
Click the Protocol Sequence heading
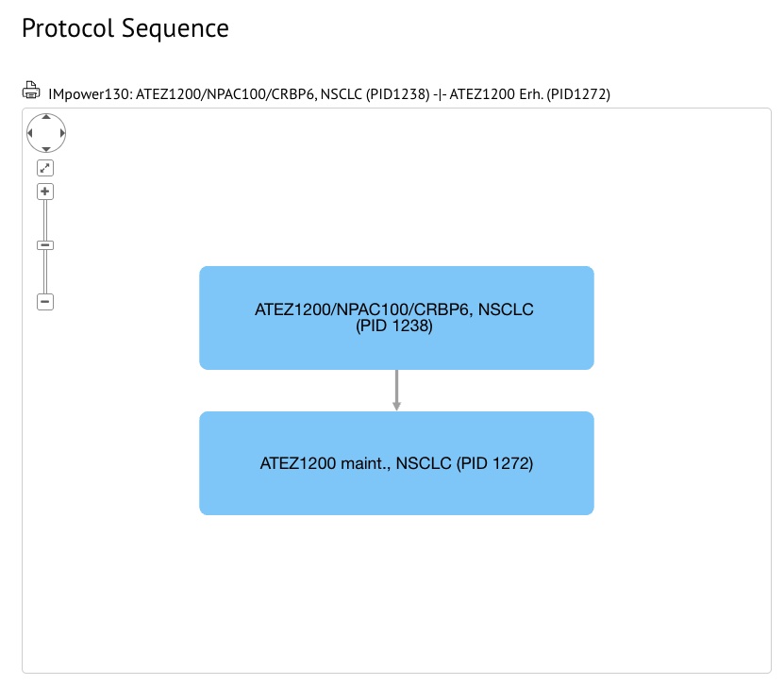tap(125, 28)
